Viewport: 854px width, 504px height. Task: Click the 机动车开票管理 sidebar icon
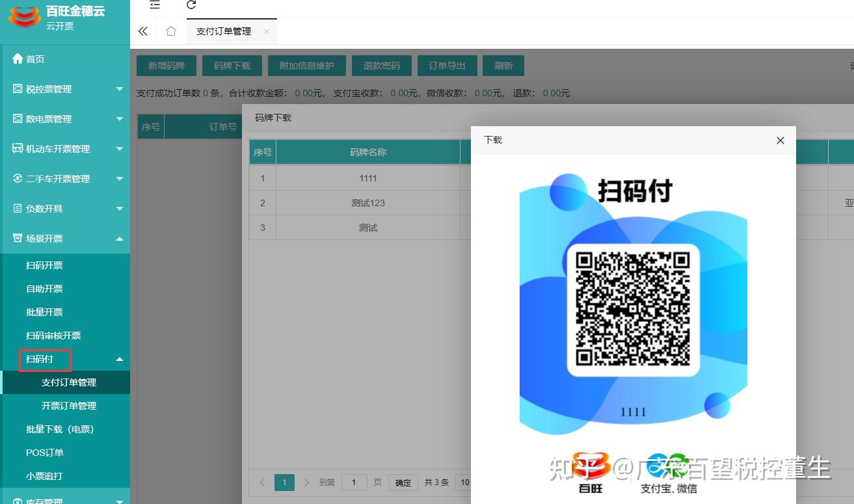18,149
